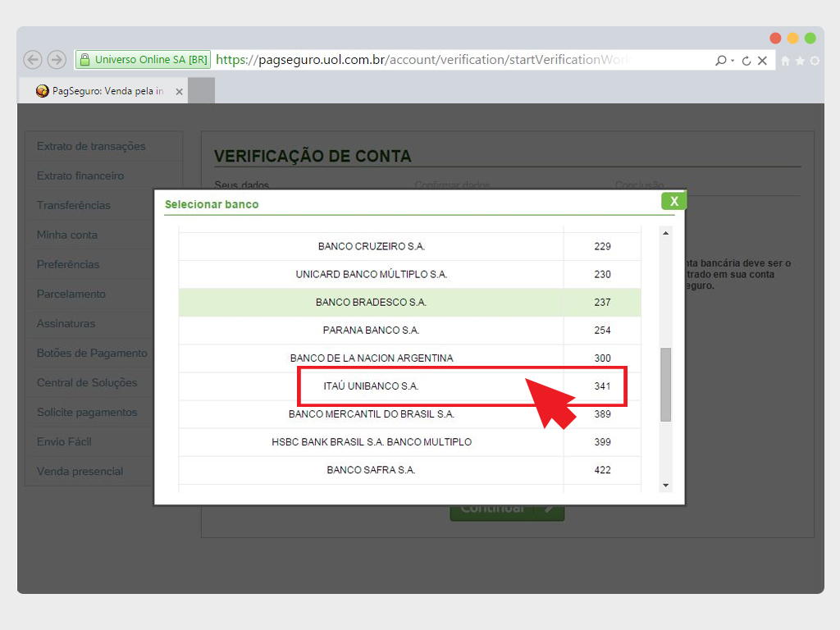Click bank code 341 cell

602,386
